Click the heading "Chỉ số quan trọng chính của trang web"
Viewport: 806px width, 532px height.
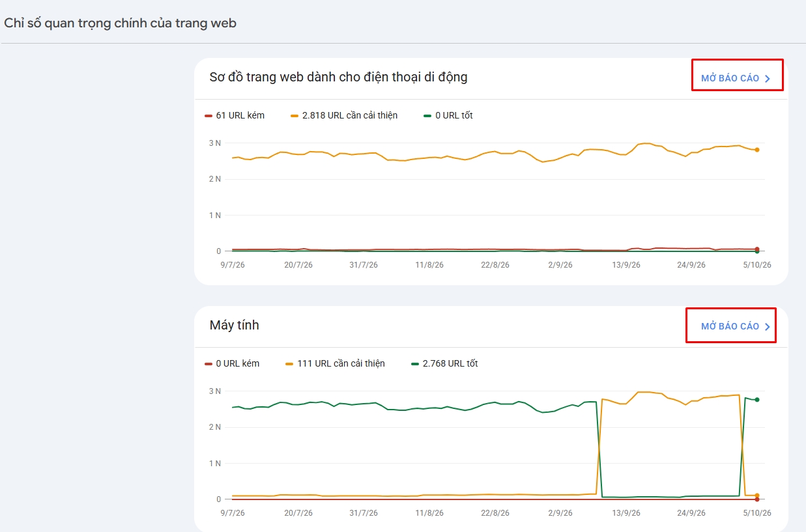121,23
